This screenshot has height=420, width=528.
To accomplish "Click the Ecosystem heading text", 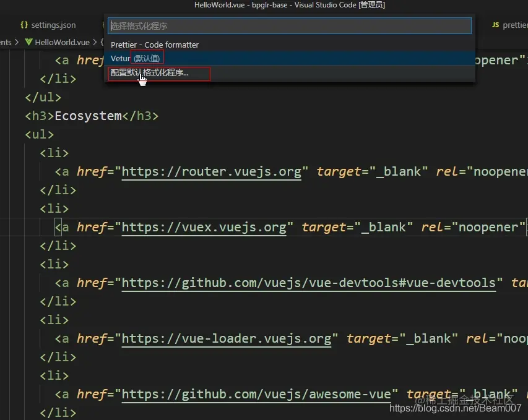I will click(x=89, y=116).
